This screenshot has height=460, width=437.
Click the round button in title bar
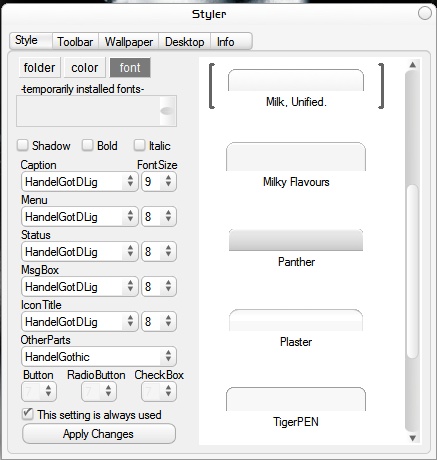click(425, 13)
